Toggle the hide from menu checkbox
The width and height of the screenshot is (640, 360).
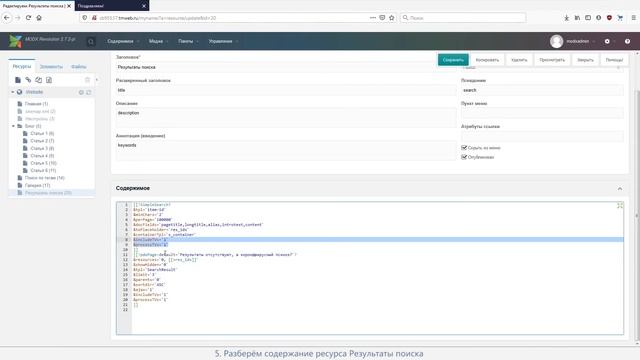[x=464, y=147]
